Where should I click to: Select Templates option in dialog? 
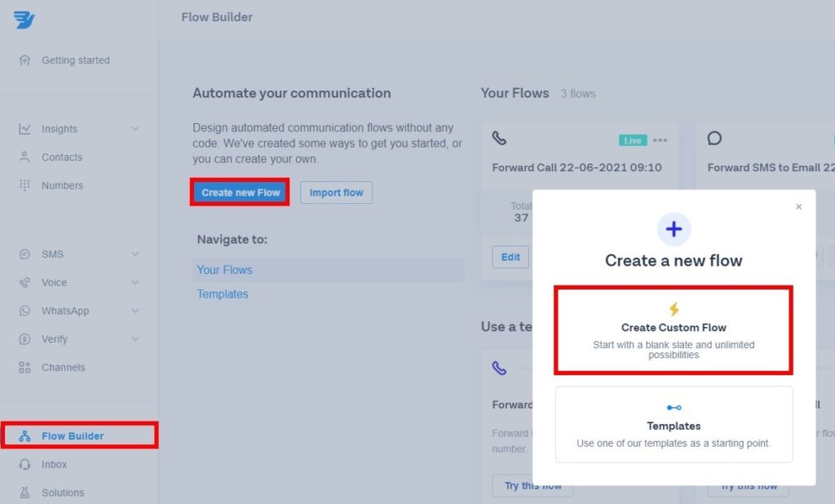[x=674, y=424]
